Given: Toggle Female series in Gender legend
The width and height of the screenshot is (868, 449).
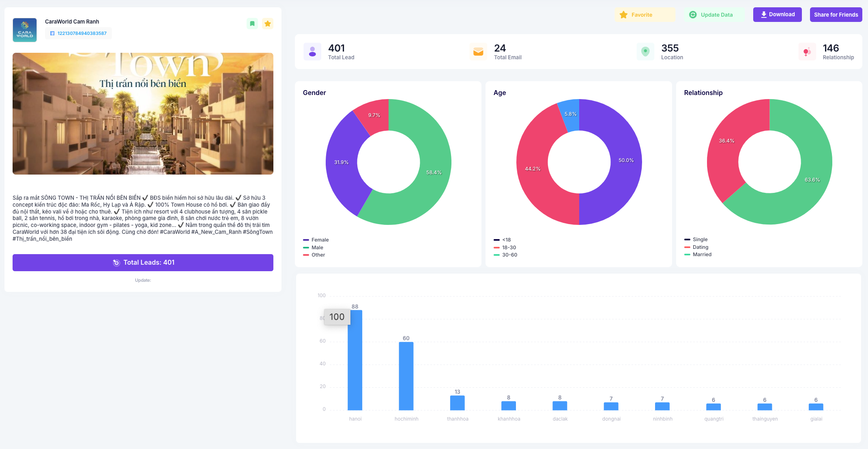Looking at the screenshot, I should [320, 240].
